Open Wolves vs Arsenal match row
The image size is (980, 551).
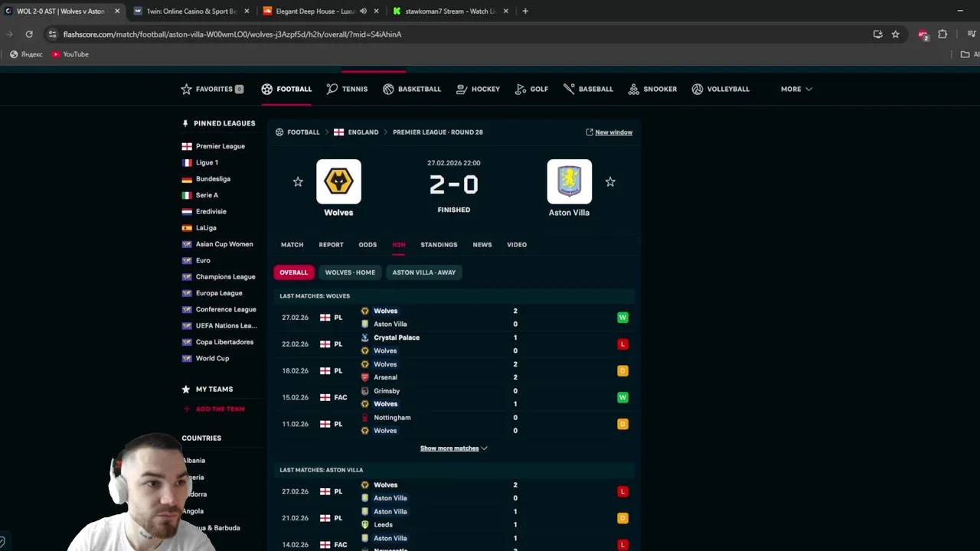(454, 371)
